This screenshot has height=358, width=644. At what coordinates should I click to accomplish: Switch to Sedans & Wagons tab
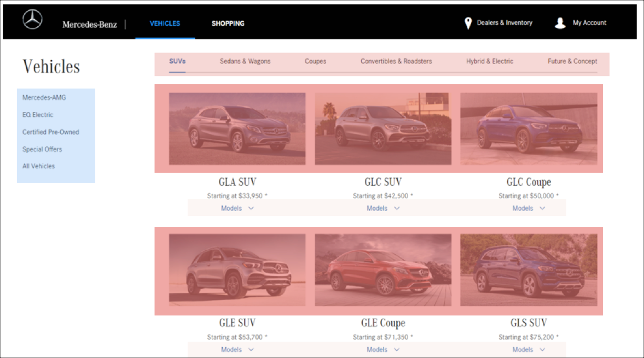click(245, 61)
